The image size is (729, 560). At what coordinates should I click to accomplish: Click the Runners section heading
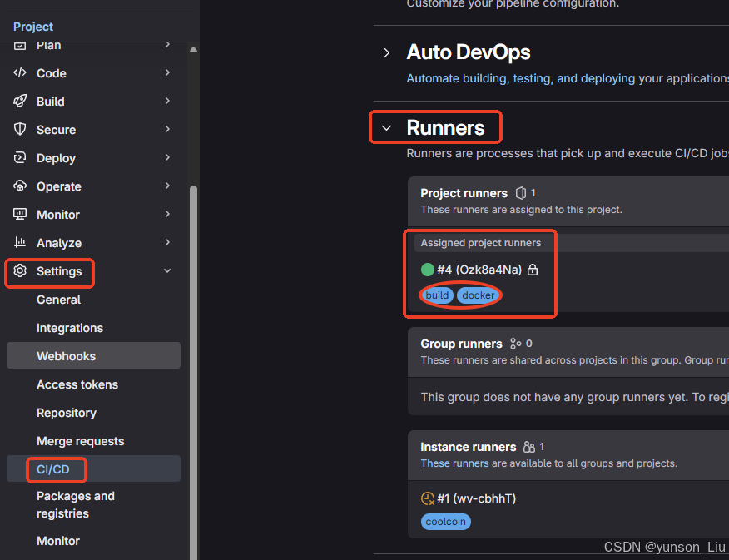coord(445,128)
